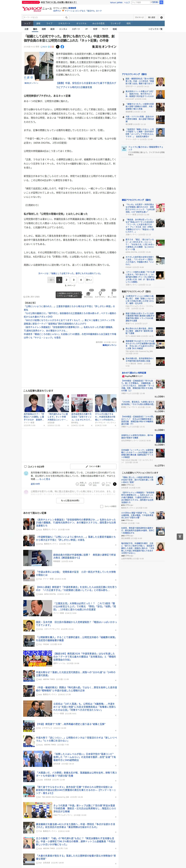The width and height of the screenshot is (186, 868).
Task: Open the settings gear icon
Action: (161, 18)
